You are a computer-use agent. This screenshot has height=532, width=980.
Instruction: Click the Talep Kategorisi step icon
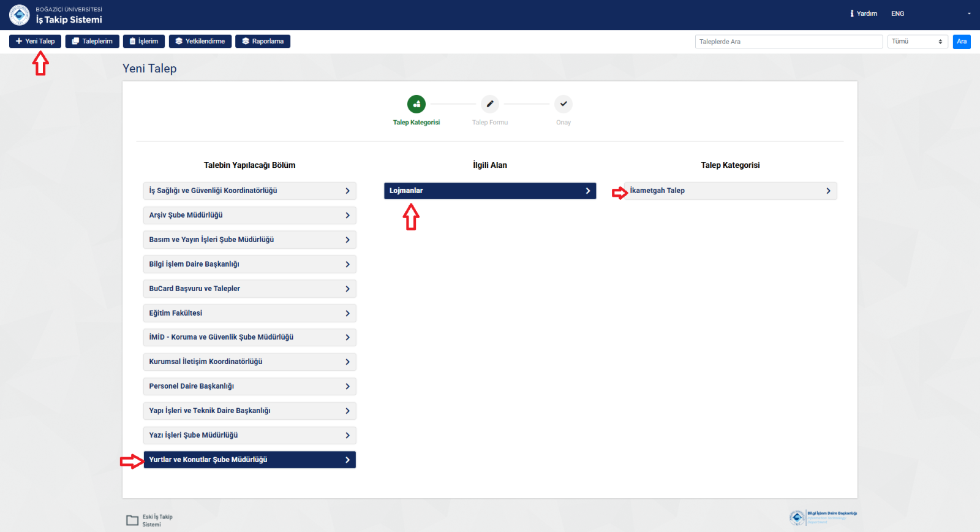[417, 104]
